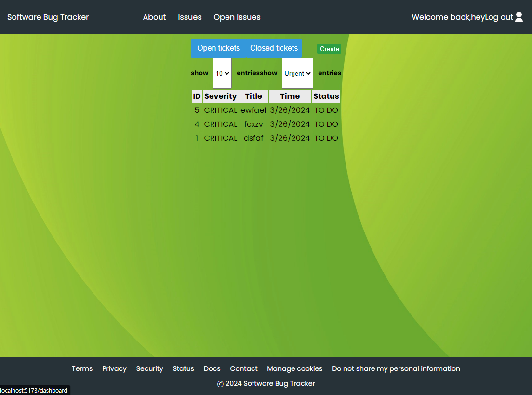Sort by the Severity column header

pyautogui.click(x=221, y=96)
